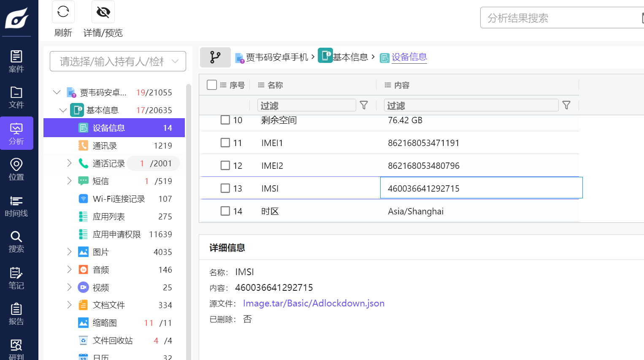Click the refresh icon in toolbar
The width and height of the screenshot is (644, 360).
click(63, 12)
